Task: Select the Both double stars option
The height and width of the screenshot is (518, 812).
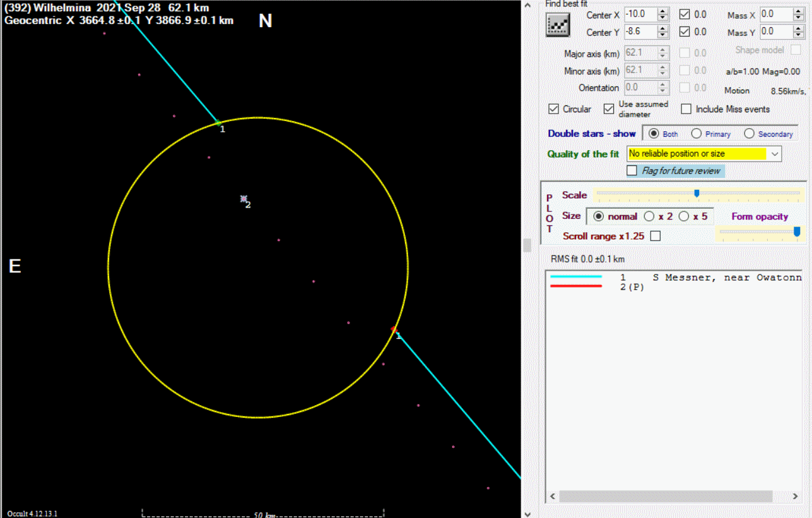Action: coord(654,134)
